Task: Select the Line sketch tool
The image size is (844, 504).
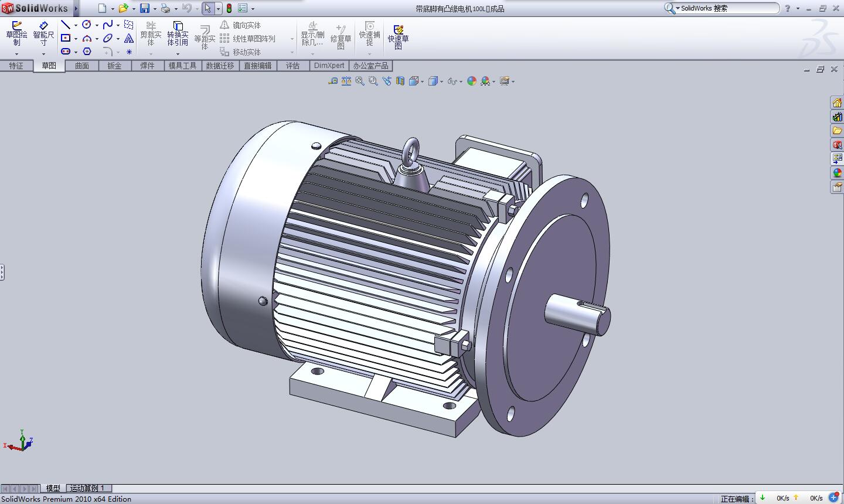Action: [x=66, y=25]
